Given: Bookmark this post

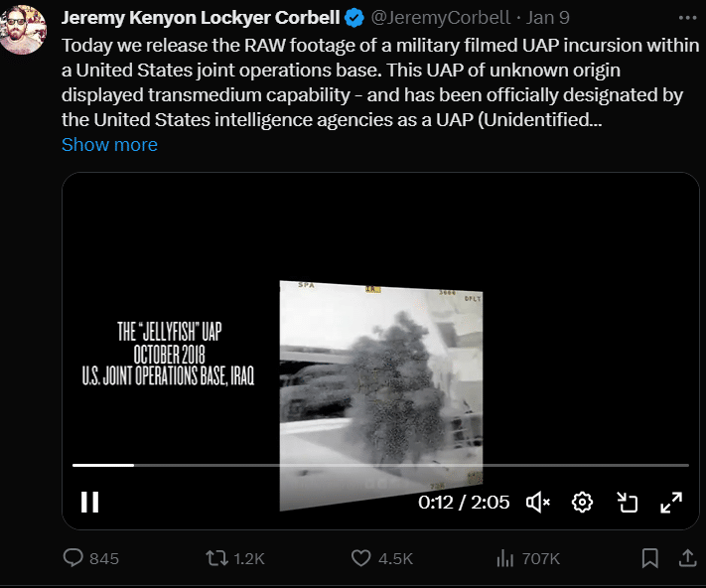Looking at the screenshot, I should tap(650, 558).
